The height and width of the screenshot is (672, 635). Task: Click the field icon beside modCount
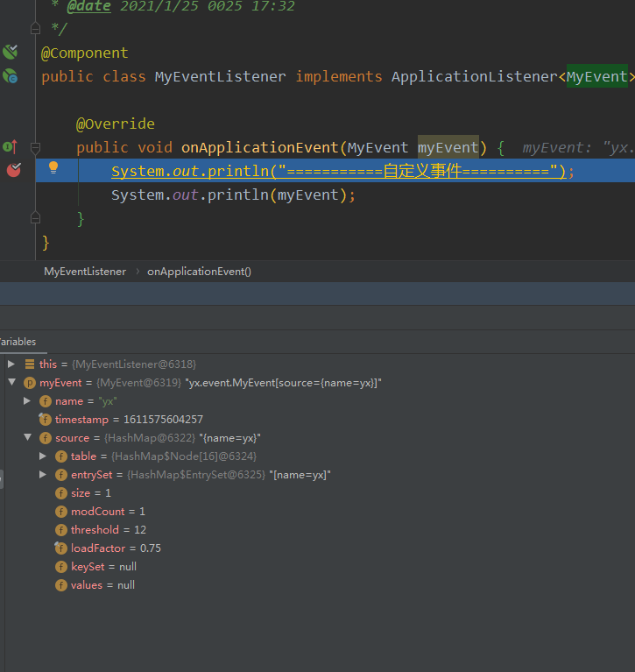(61, 512)
